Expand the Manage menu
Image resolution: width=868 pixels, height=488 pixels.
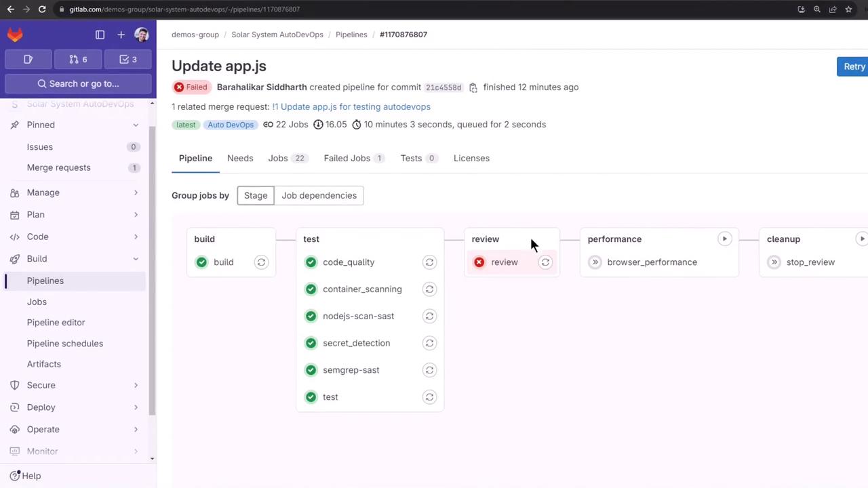point(75,192)
